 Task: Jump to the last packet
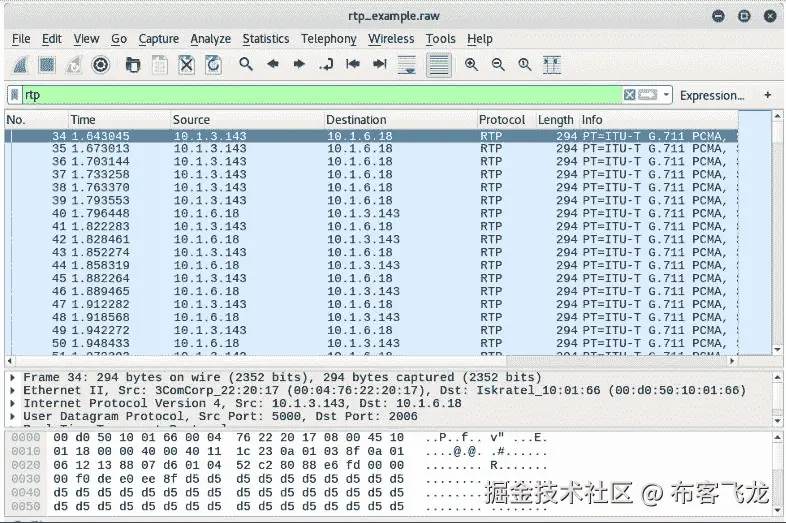pyautogui.click(x=380, y=64)
